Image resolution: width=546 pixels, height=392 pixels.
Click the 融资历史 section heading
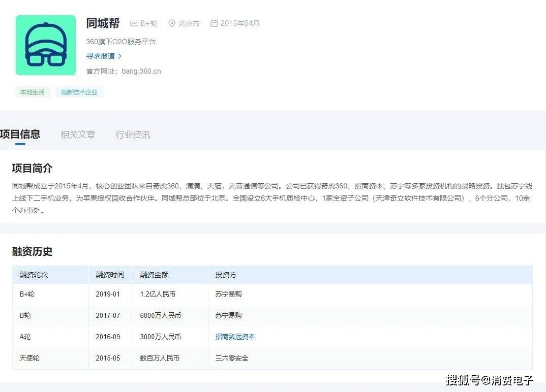click(x=32, y=251)
